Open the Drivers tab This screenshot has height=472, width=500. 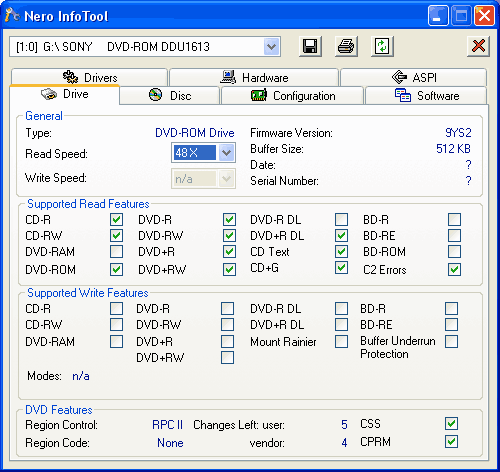[x=89, y=77]
